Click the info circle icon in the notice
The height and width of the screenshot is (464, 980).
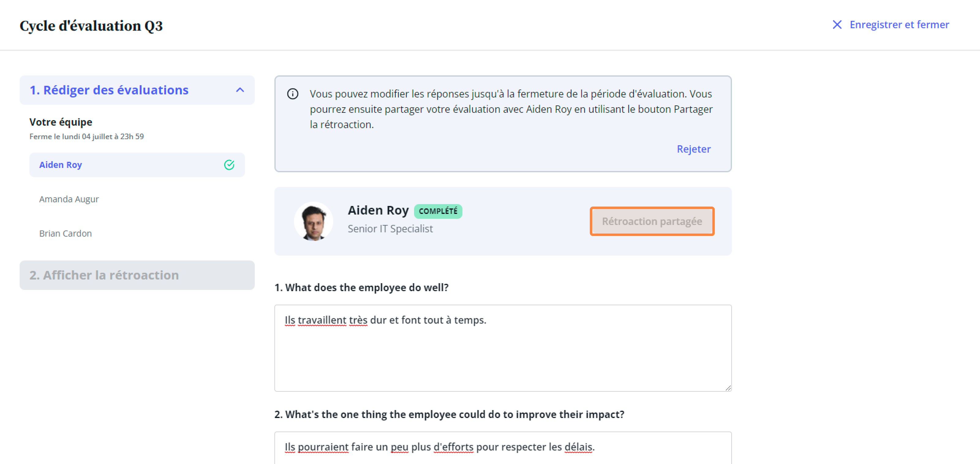(x=292, y=94)
